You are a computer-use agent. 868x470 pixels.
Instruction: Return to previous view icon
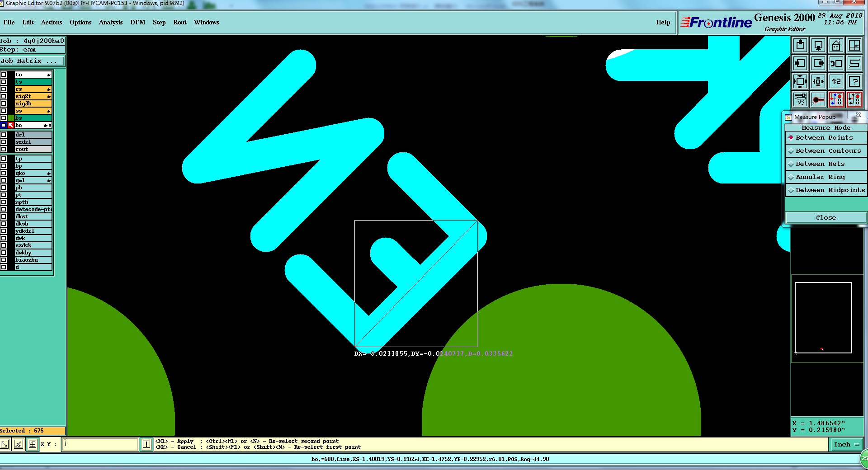(x=836, y=63)
